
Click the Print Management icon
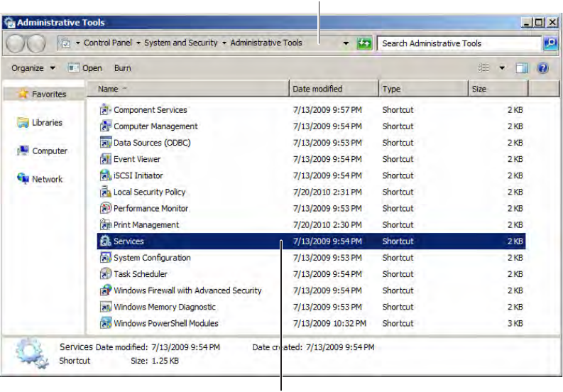tap(106, 224)
